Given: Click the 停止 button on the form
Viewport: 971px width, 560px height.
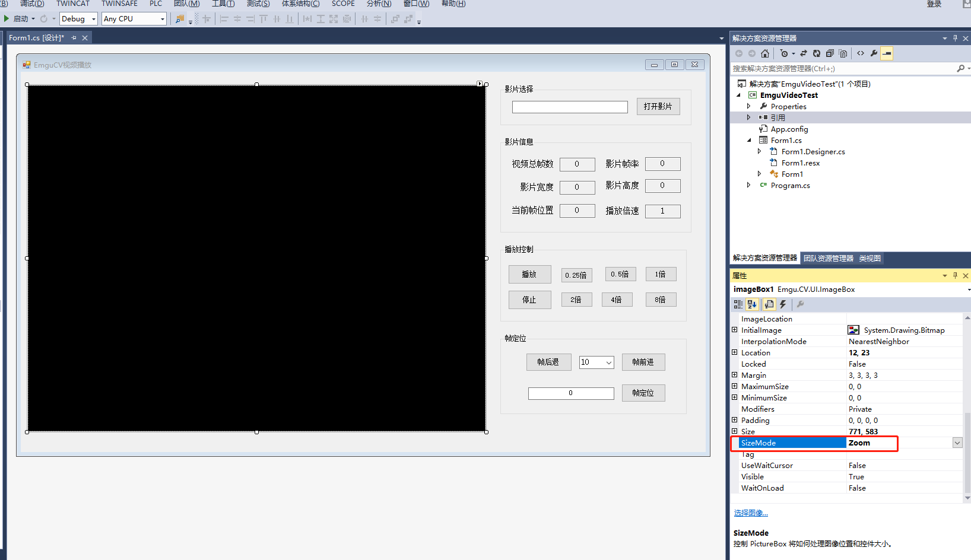Looking at the screenshot, I should click(529, 300).
